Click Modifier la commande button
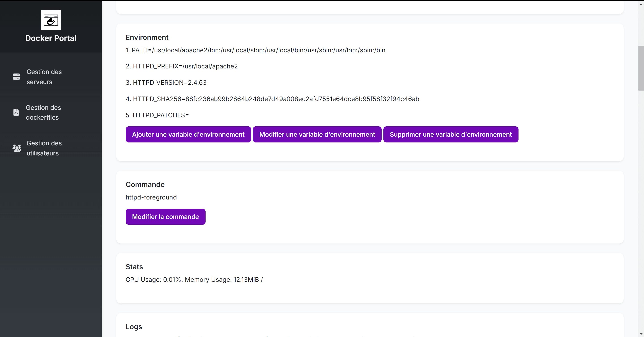 166,216
